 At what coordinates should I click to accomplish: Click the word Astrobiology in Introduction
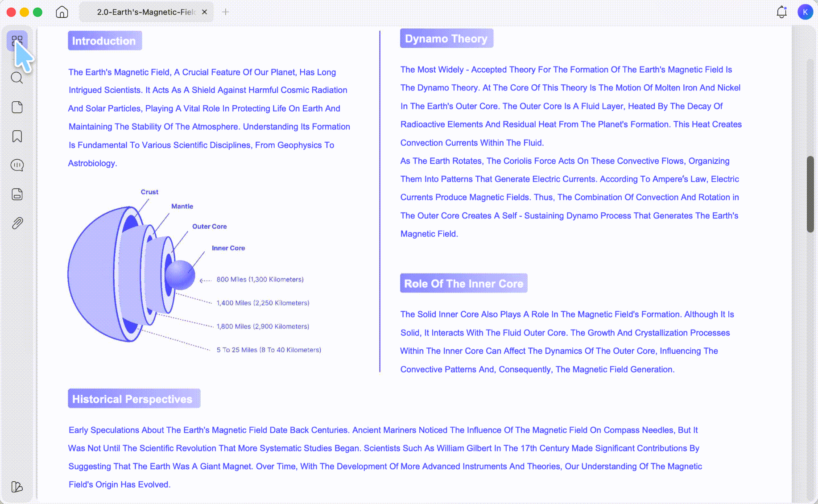91,163
